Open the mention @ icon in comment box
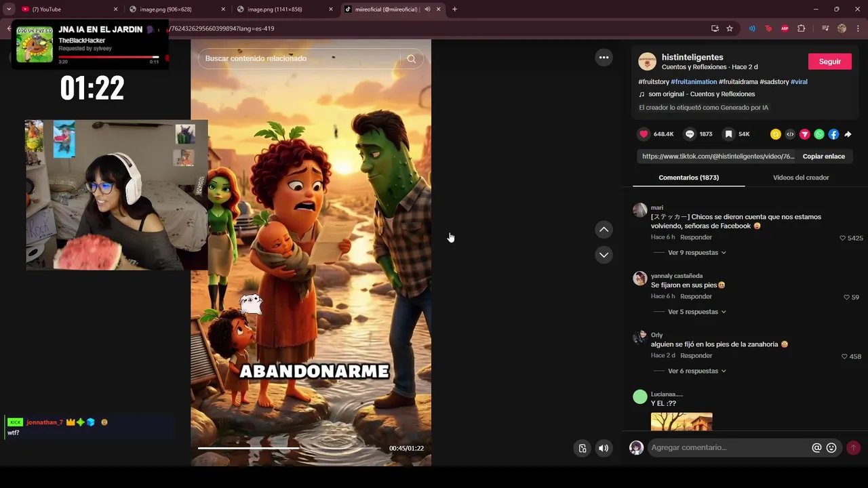The width and height of the screenshot is (868, 488). click(x=816, y=448)
